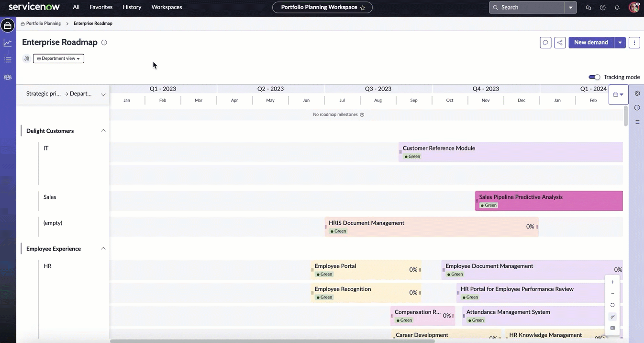
Task: Open the Favorites menu
Action: coord(101,7)
